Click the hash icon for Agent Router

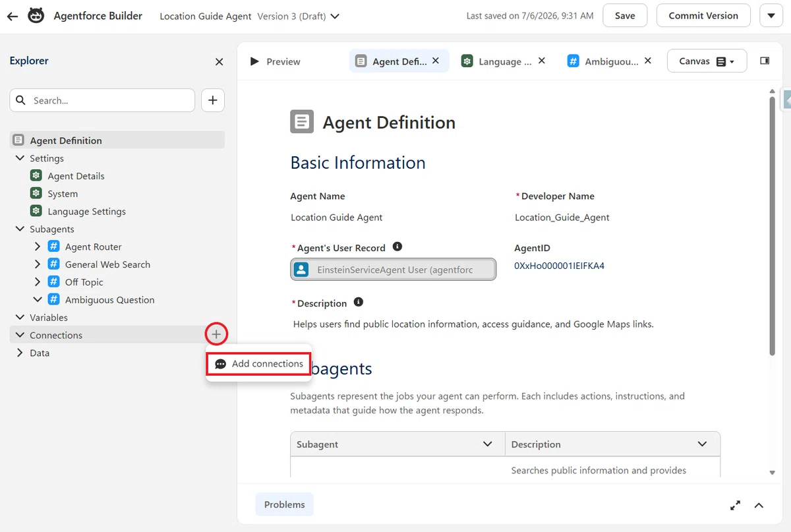54,247
